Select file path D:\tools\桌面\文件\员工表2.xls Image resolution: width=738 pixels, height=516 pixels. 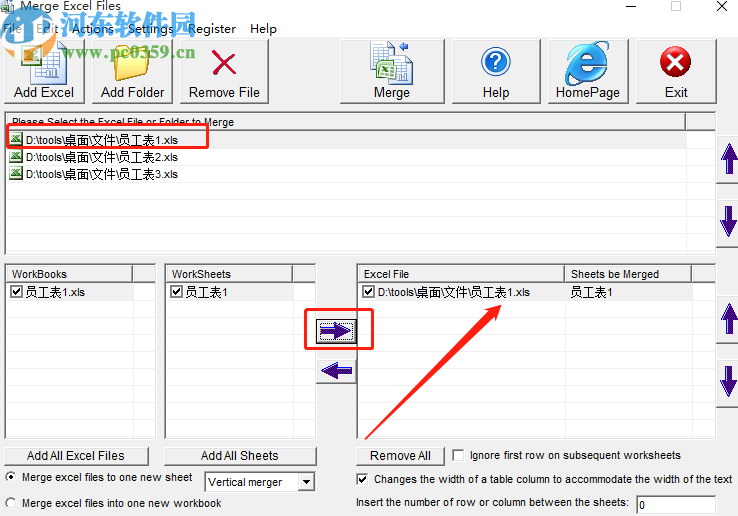point(102,157)
